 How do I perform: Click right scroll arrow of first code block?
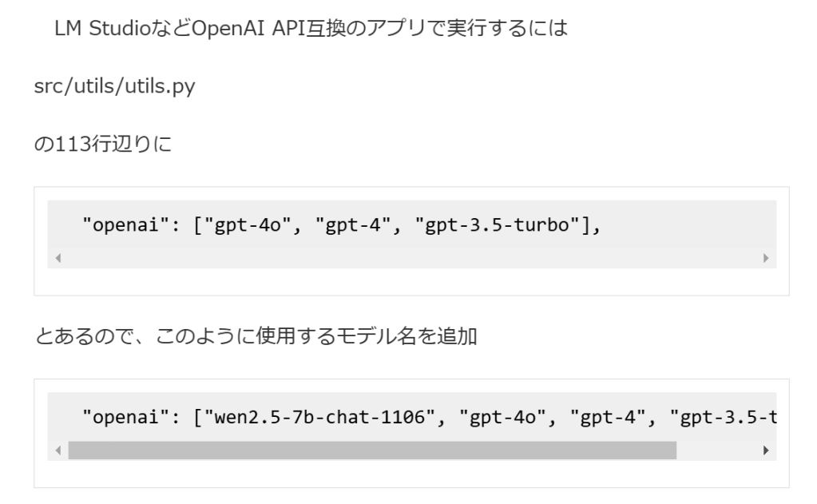click(x=766, y=259)
